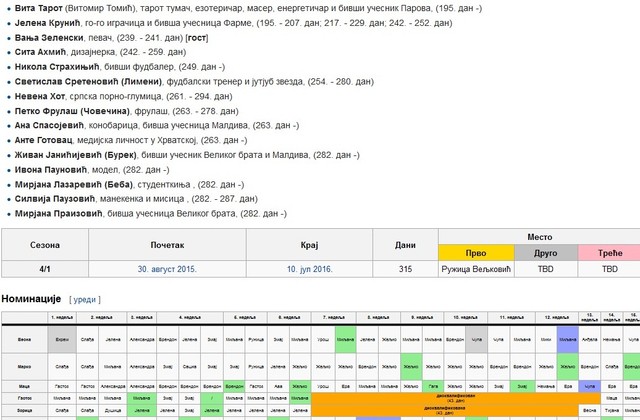Click the Сезона column header
Screen dimensions: 640x420
[x=45, y=245]
